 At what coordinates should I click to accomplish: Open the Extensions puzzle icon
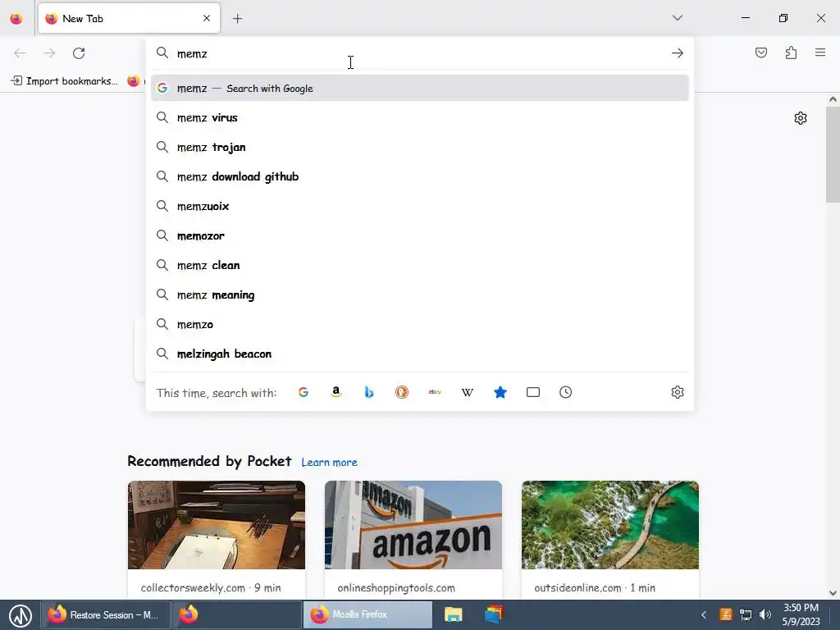tap(791, 52)
